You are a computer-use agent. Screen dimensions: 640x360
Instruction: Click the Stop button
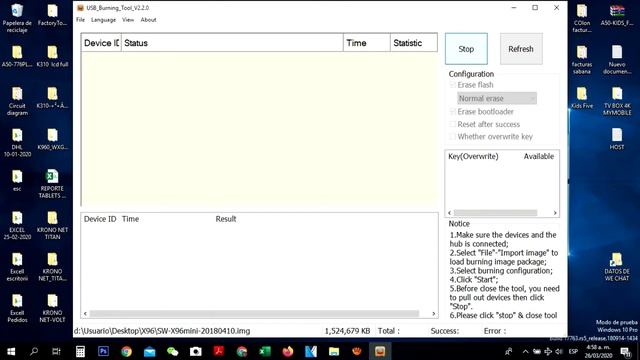pos(466,49)
